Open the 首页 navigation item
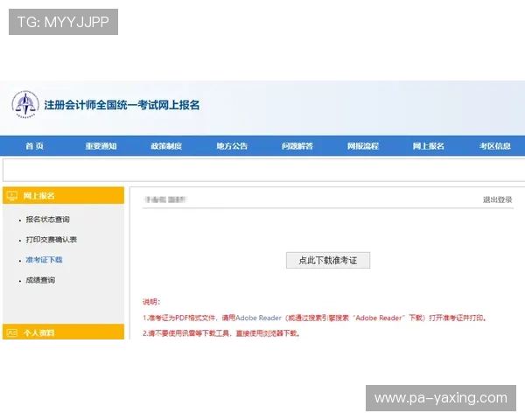This screenshot has height=420, width=525. (x=34, y=146)
